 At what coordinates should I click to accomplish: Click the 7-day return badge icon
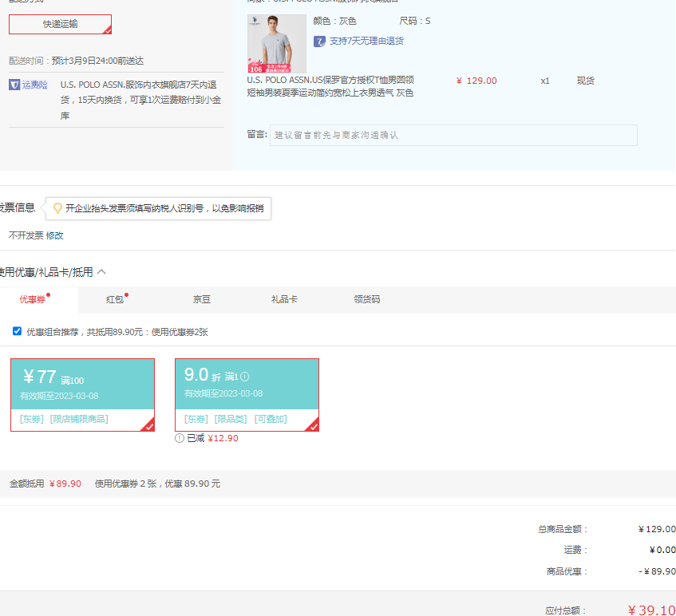319,41
